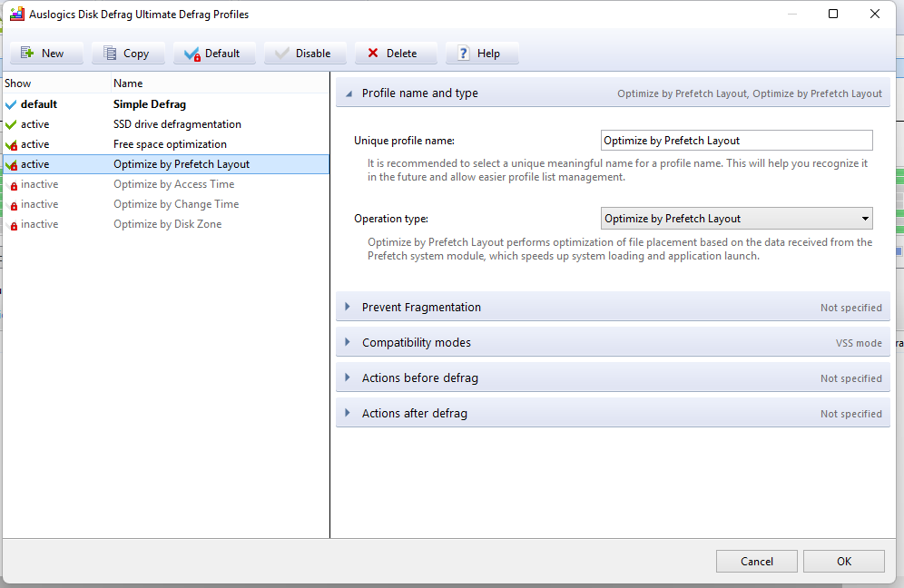Select the Optimize by Disk Zone profile

pyautogui.click(x=167, y=224)
